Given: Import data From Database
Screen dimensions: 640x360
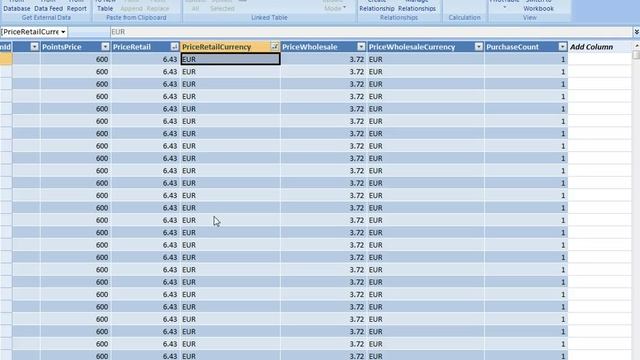Looking at the screenshot, I should point(17,6).
